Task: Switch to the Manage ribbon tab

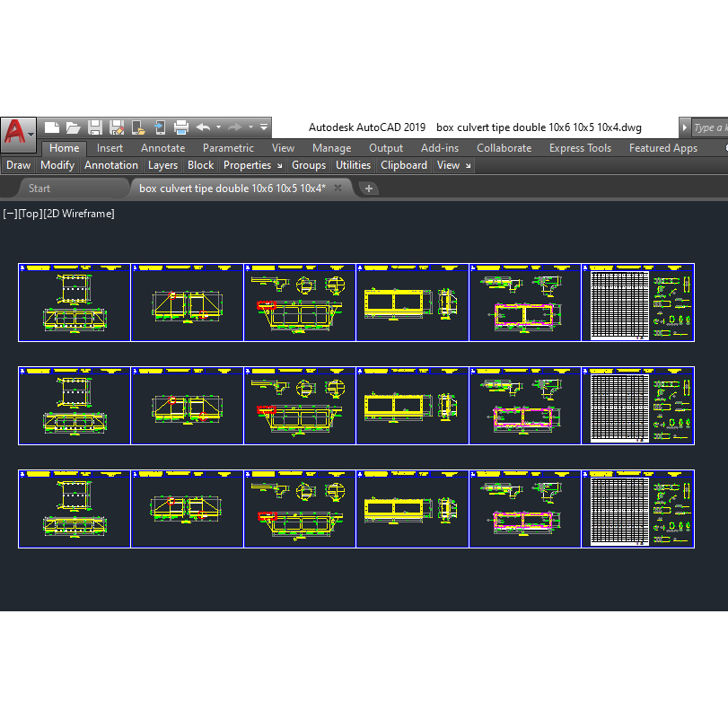Action: coord(331,148)
